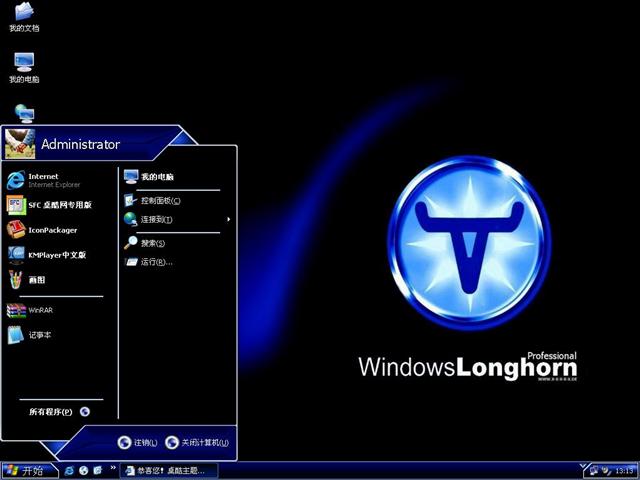Open WinRAR from recent programs
Image resolution: width=640 pixels, height=480 pixels.
(x=30, y=310)
